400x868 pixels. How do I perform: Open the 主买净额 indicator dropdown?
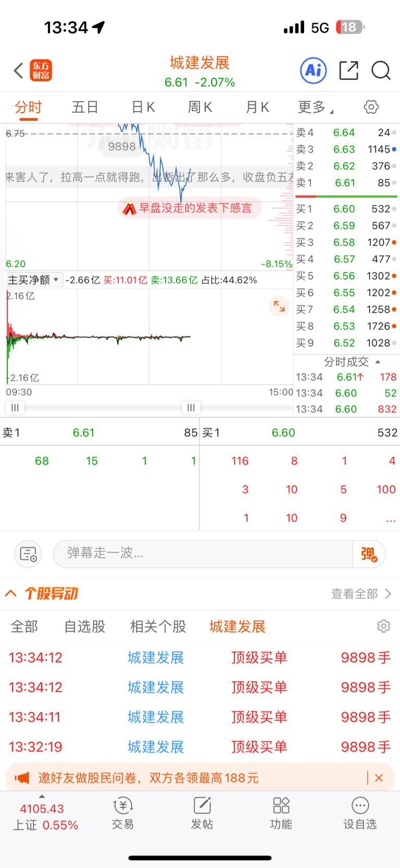[35, 280]
